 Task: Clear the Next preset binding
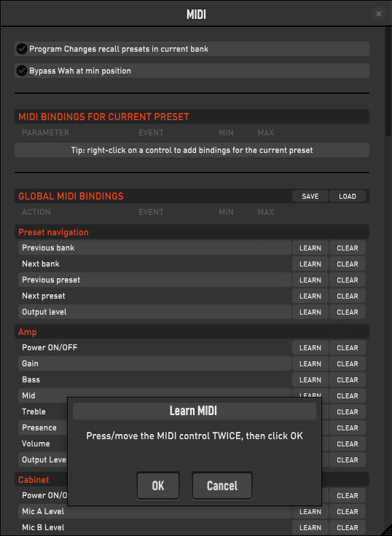tap(348, 296)
